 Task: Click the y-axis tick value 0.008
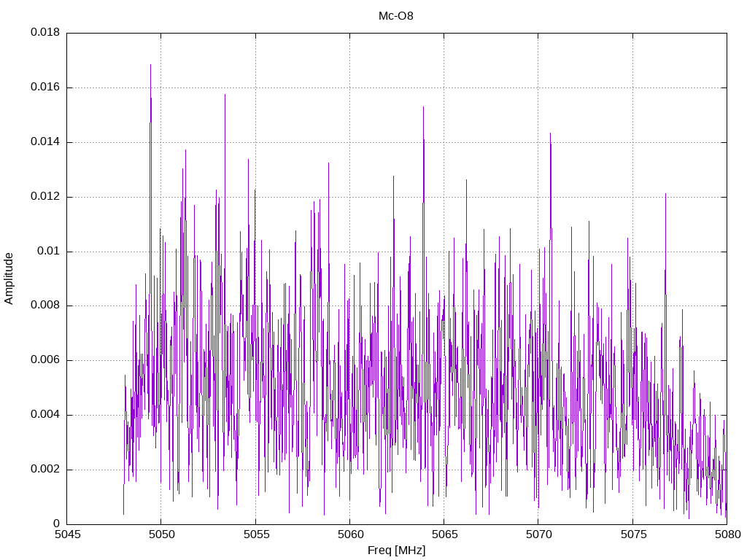45,306
